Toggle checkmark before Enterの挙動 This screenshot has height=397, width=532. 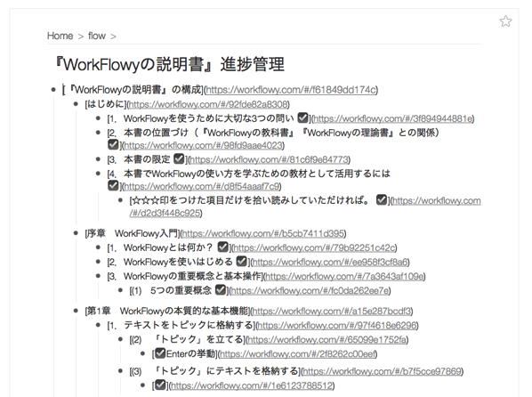click(x=160, y=353)
